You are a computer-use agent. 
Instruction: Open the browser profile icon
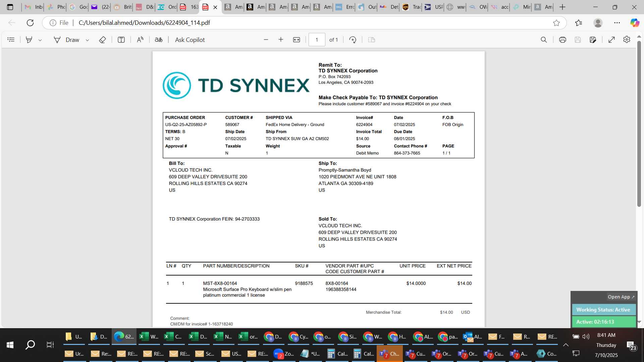coord(598,22)
